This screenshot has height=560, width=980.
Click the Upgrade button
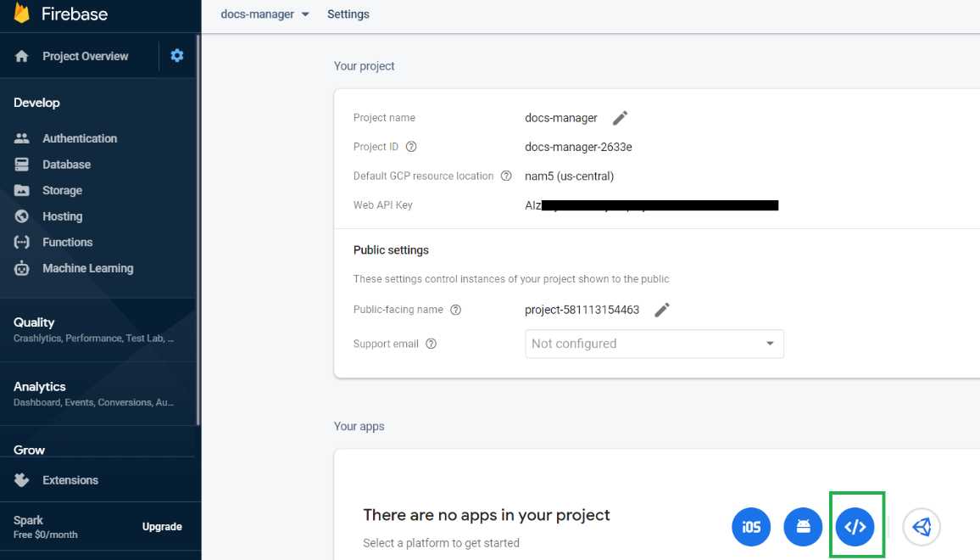(162, 526)
